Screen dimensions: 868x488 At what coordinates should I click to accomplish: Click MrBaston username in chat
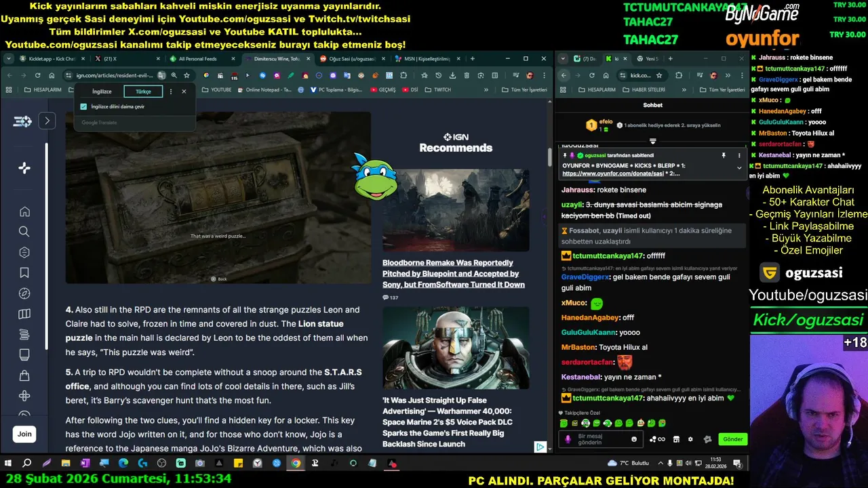pos(579,347)
